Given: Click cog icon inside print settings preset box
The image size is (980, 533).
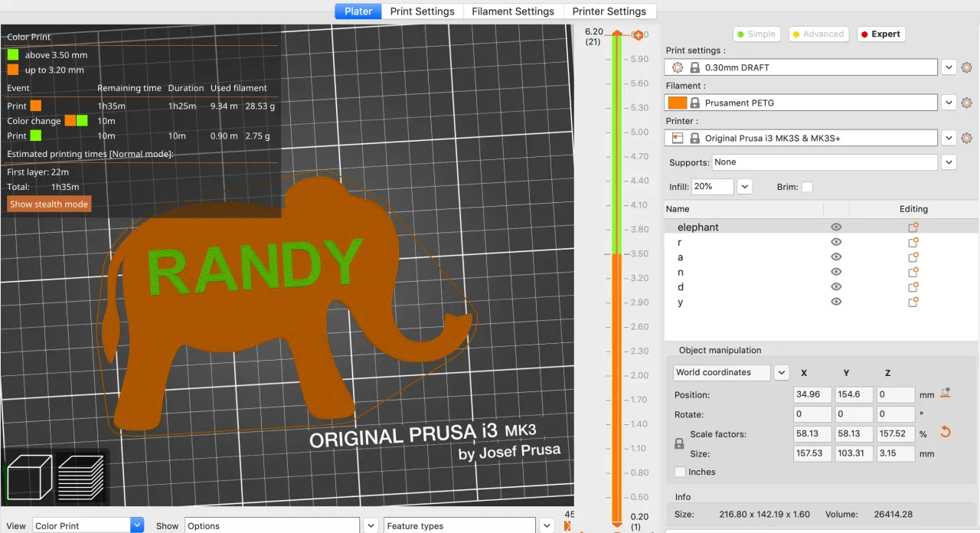Looking at the screenshot, I should tap(678, 67).
